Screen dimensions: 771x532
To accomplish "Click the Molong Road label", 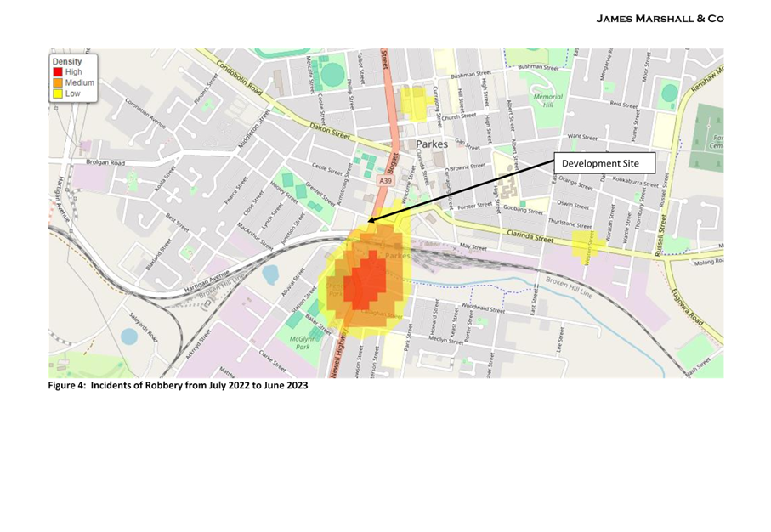I will [709, 262].
